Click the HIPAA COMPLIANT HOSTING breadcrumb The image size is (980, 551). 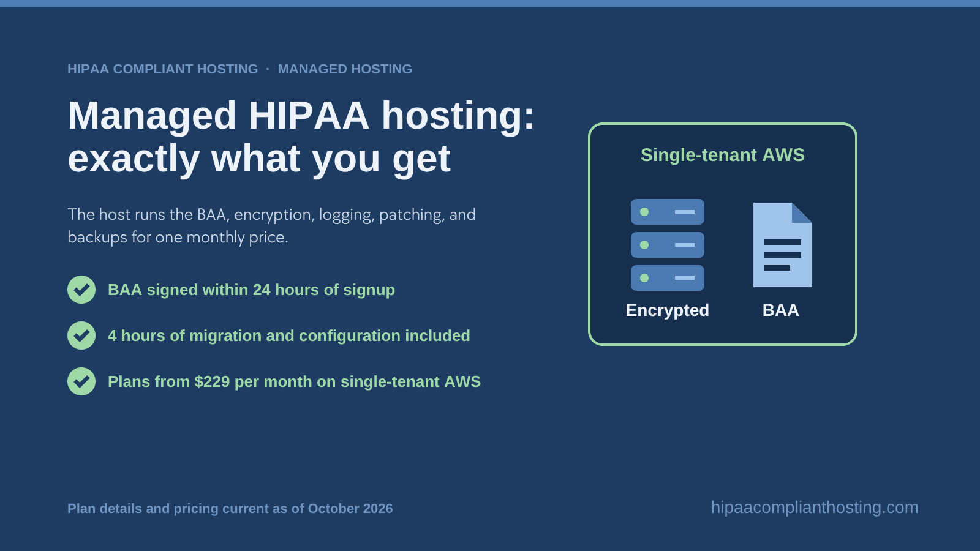point(163,69)
